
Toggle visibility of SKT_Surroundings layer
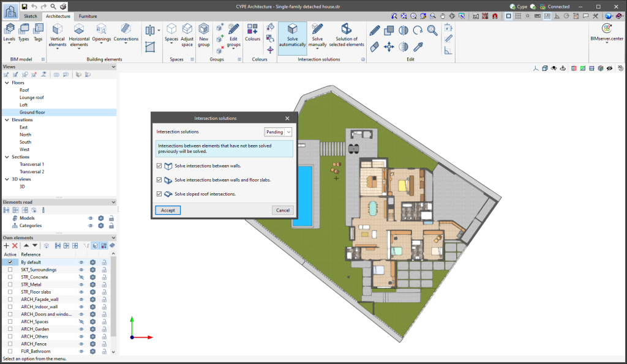(80, 270)
